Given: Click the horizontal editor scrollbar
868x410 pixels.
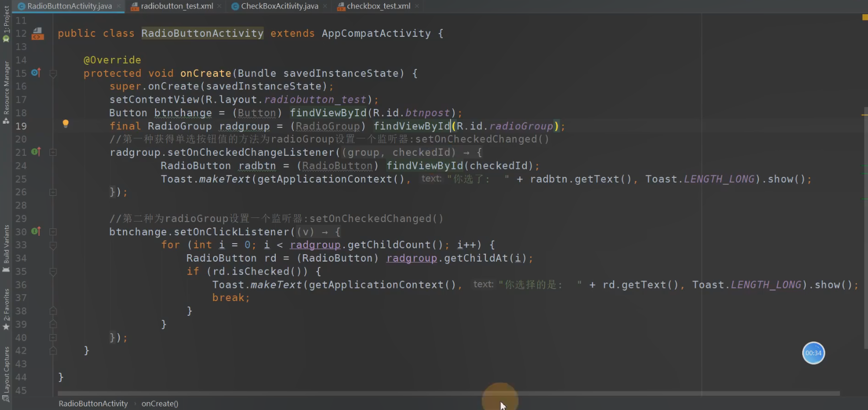Looking at the screenshot, I should click(x=448, y=393).
